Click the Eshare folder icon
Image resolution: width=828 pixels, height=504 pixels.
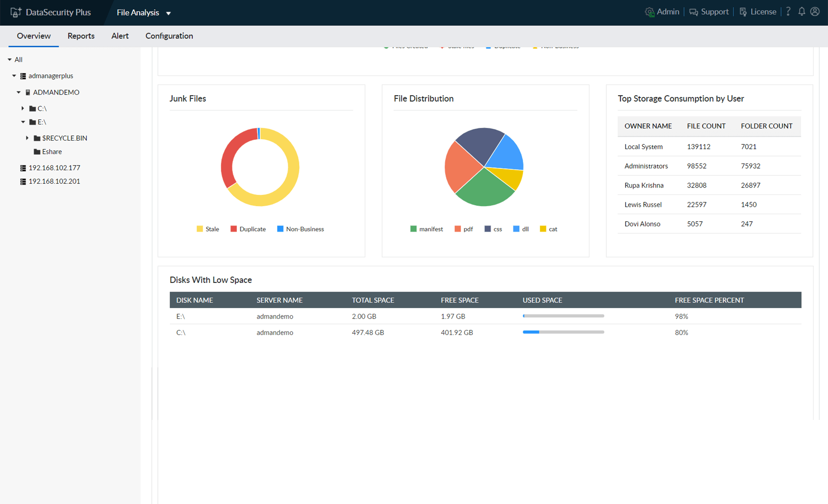[x=37, y=151]
